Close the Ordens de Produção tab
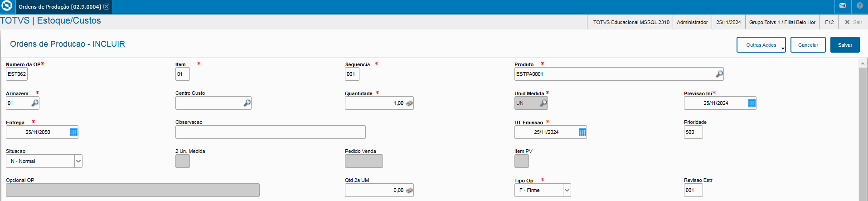Screen dimensions: 868x201 (x=107, y=7)
